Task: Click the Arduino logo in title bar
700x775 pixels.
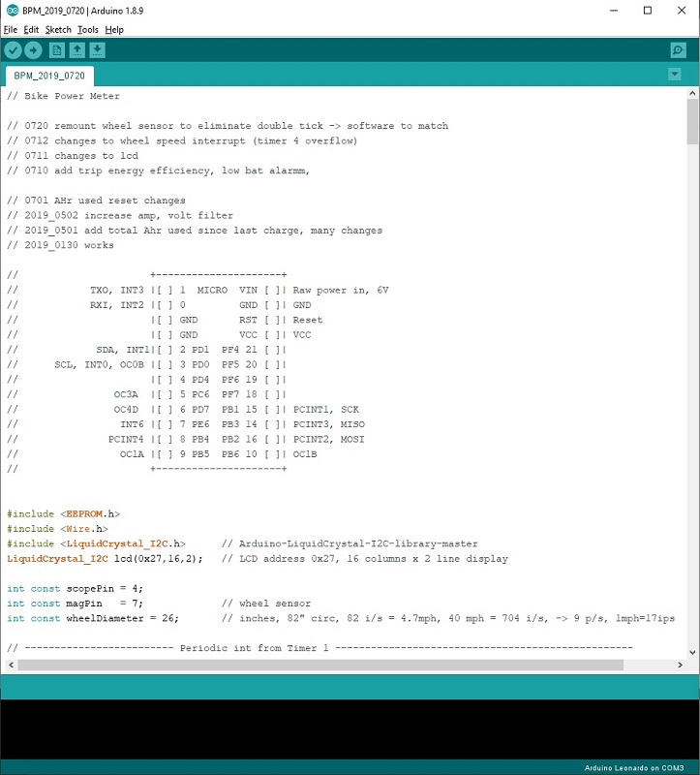Action: coord(12,11)
